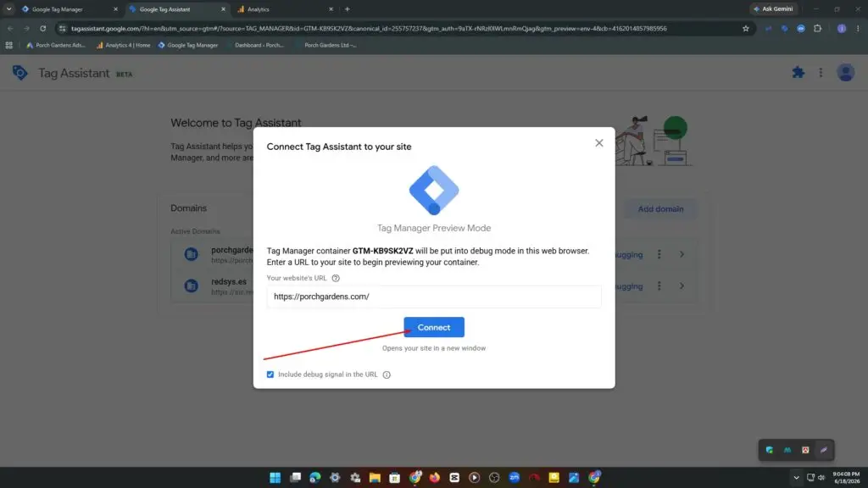Viewport: 868px width, 488px height.
Task: Open the Chrome three-dot menu
Action: (x=858, y=28)
